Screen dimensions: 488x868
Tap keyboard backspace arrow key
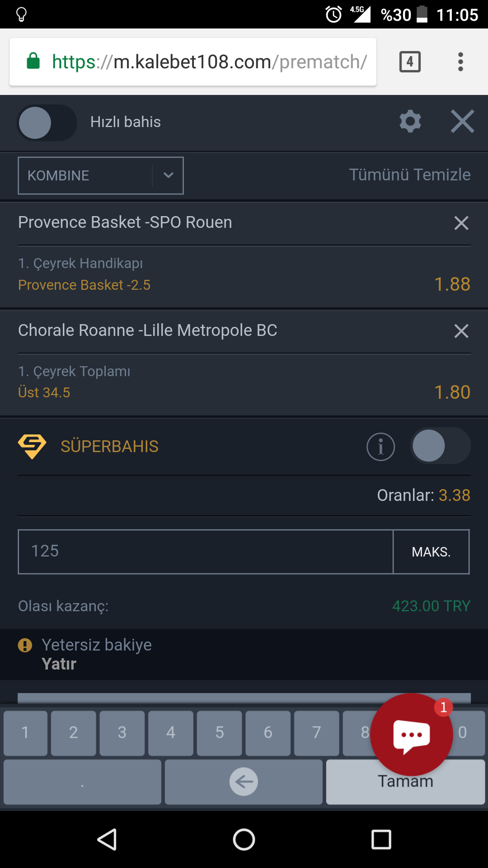pos(244,782)
